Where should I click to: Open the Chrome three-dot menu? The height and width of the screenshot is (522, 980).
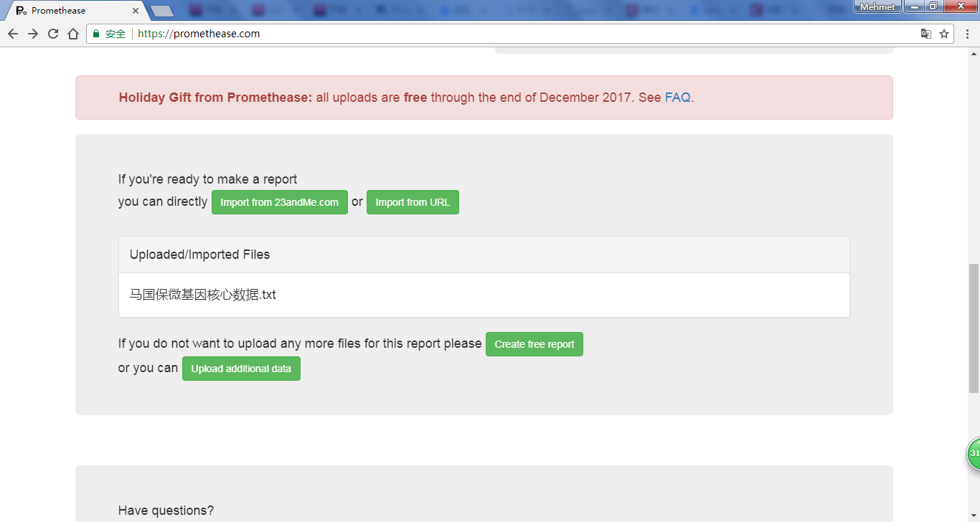967,34
